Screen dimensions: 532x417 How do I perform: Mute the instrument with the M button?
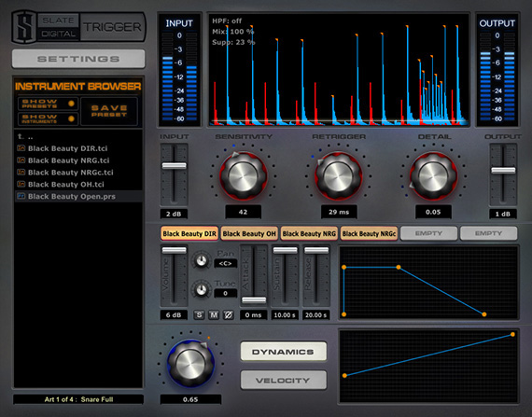(214, 315)
